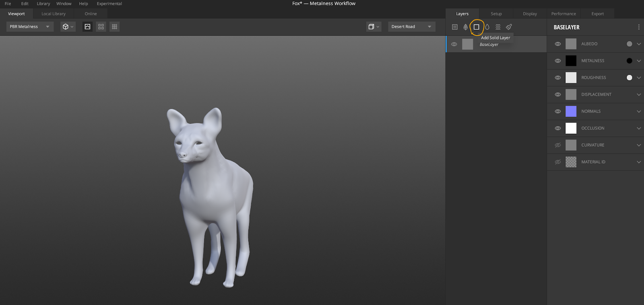
Task: Open the Local Library tab
Action: (53, 14)
